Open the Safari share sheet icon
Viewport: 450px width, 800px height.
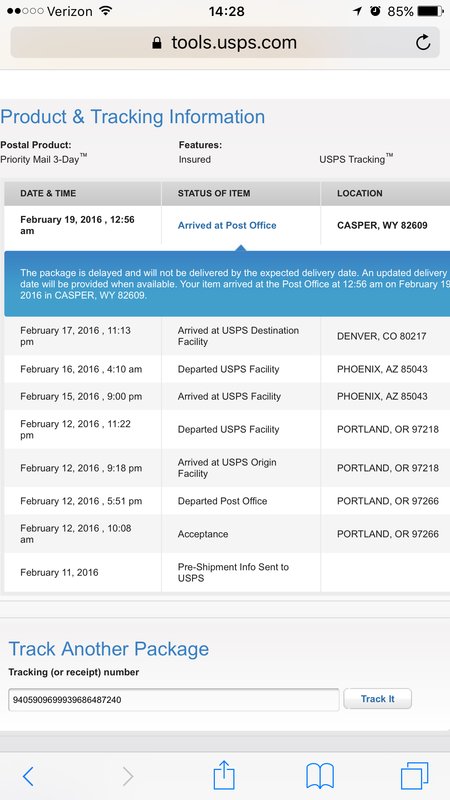(223, 775)
